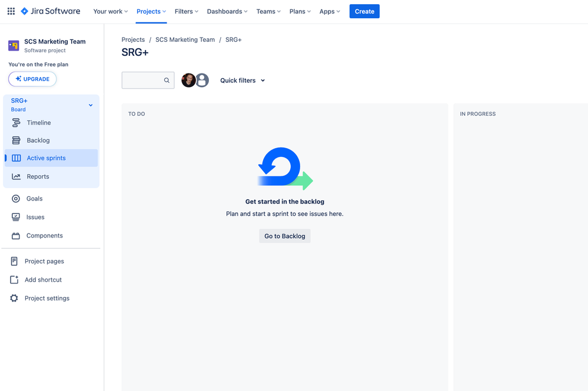Expand the SRG+ Board switcher chevron
Viewport: 588px width, 391px height.
[x=91, y=105]
